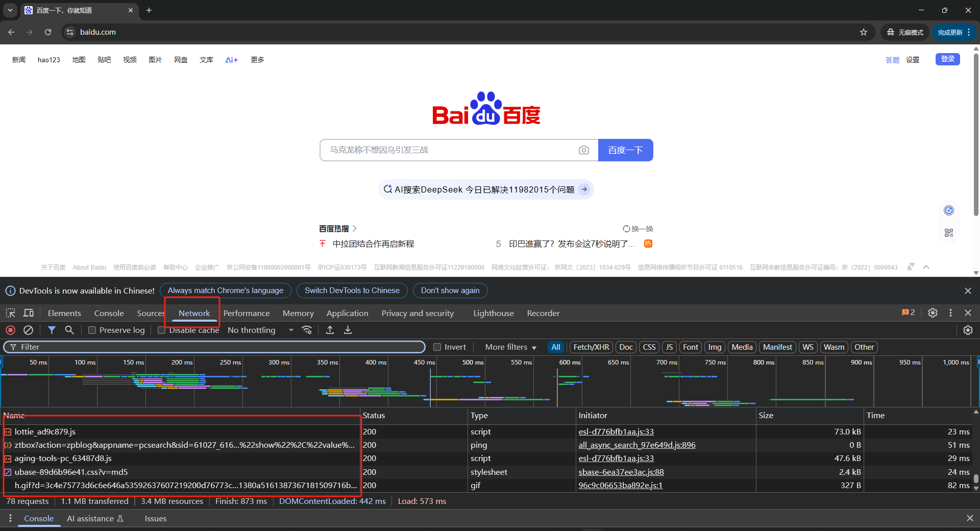Open Network panel settings gear
Screen dimensions: 980x531
pos(968,330)
